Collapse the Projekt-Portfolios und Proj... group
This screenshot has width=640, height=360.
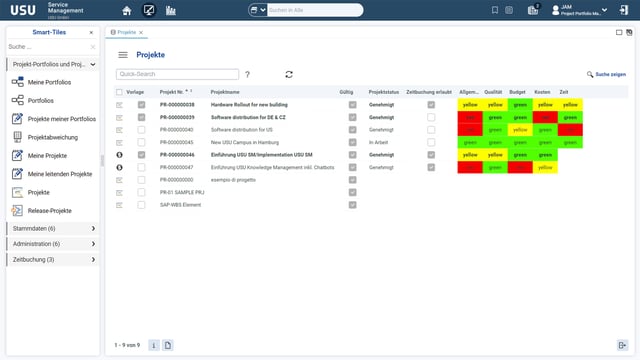(x=53, y=64)
